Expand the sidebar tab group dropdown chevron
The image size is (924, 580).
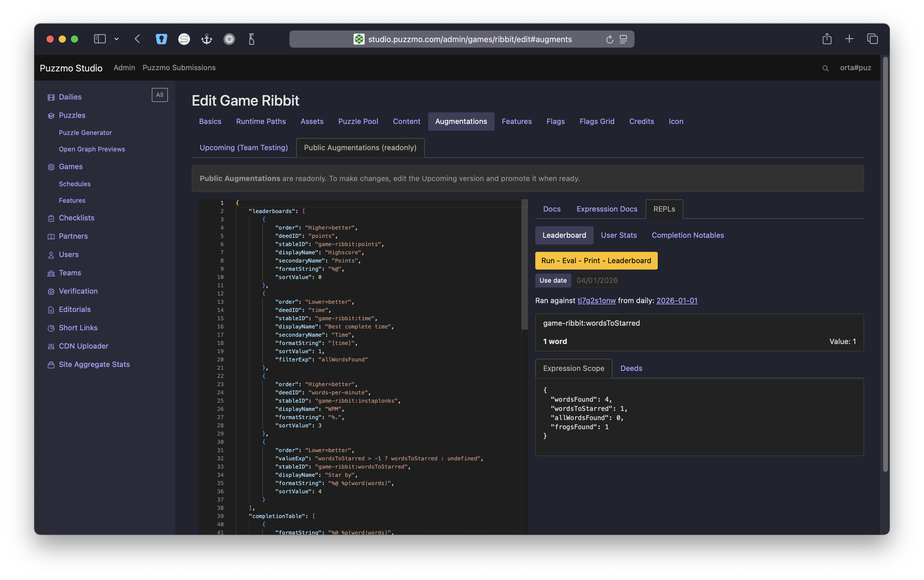(x=117, y=39)
